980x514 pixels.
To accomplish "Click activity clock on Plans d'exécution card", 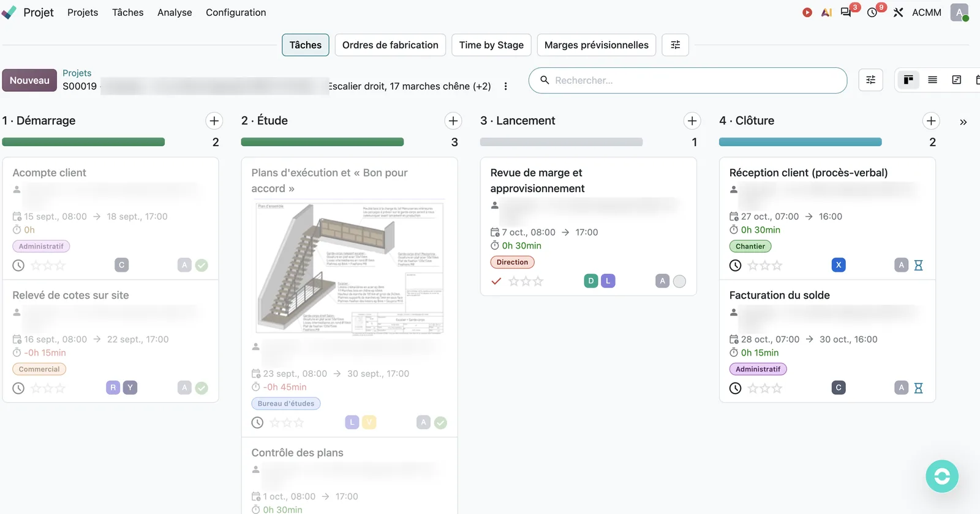I will 257,422.
